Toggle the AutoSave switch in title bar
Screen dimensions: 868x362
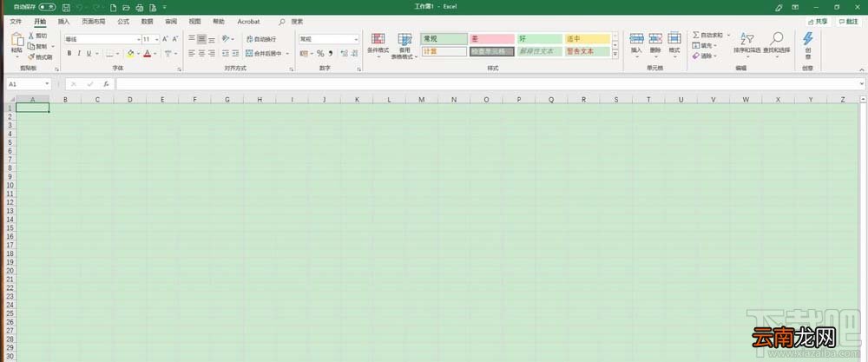[x=47, y=7]
